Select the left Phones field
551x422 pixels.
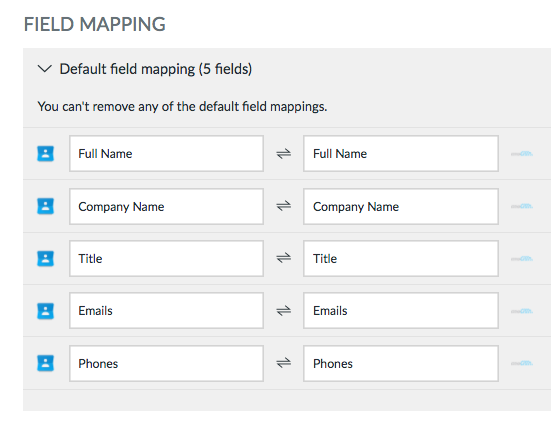tap(166, 363)
